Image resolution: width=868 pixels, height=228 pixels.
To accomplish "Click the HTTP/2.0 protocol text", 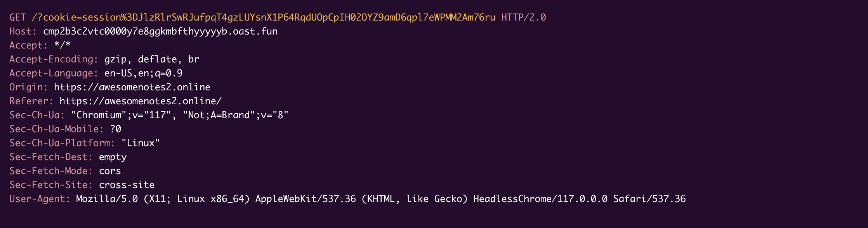I will click(x=523, y=17).
